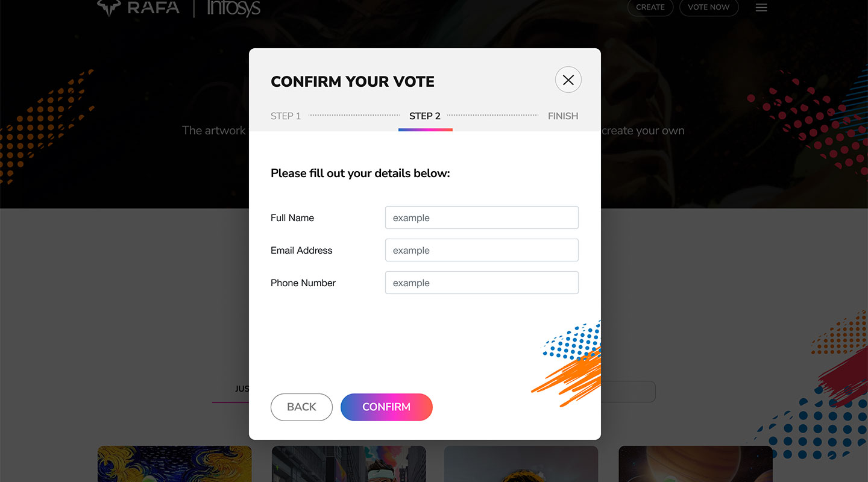
Task: Go back to the STEP 1 tab
Action: (x=286, y=116)
